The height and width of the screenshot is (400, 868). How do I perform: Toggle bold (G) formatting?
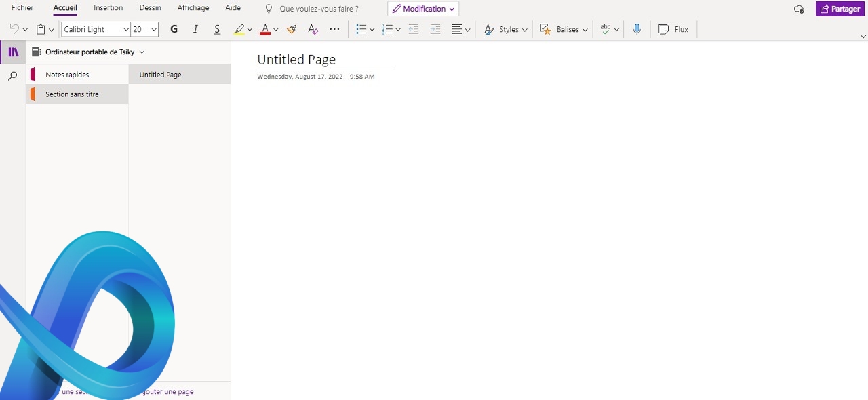(174, 29)
